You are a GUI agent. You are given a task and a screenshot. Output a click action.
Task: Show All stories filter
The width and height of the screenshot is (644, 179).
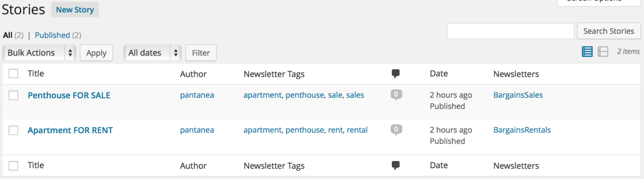[8, 35]
